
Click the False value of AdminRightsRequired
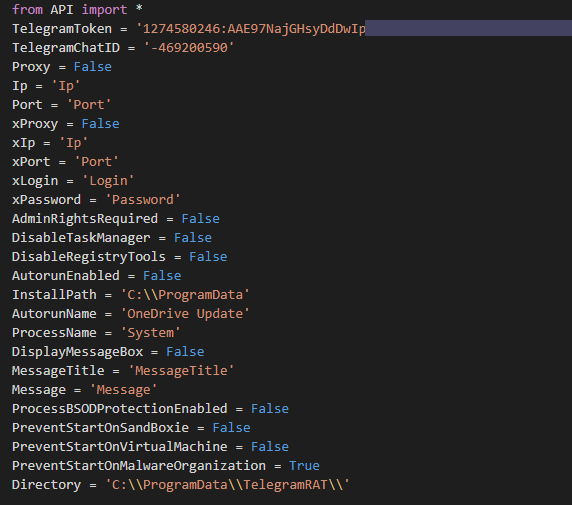click(200, 219)
